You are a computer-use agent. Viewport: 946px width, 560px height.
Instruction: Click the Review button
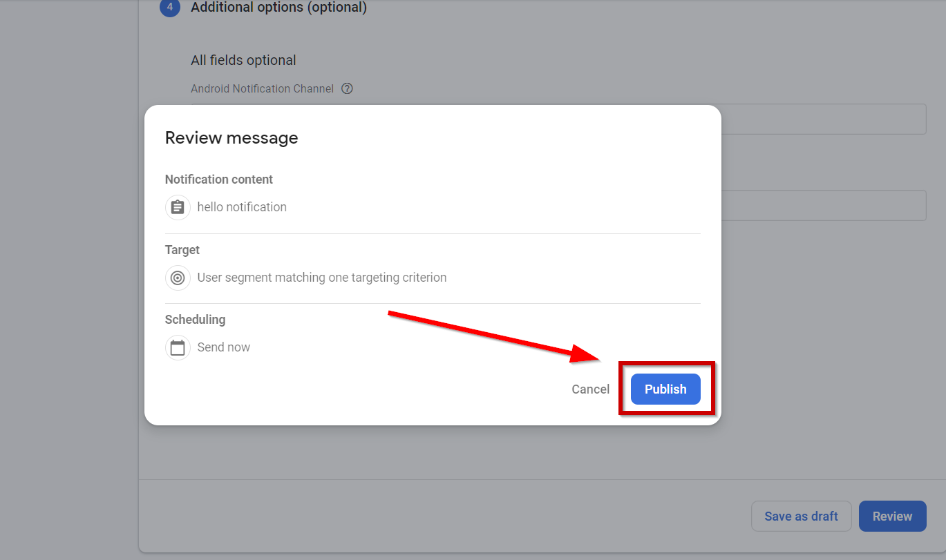892,516
